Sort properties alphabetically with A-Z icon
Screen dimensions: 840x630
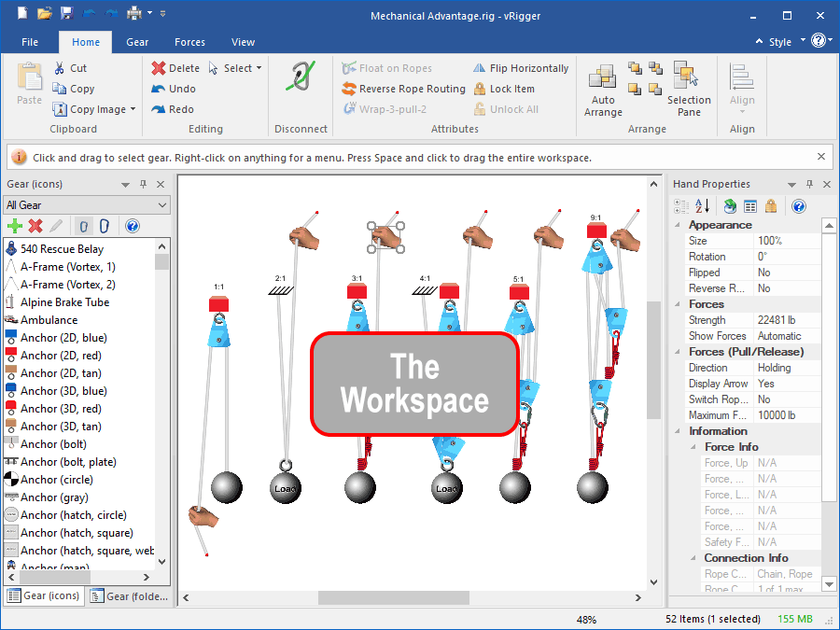tap(703, 206)
